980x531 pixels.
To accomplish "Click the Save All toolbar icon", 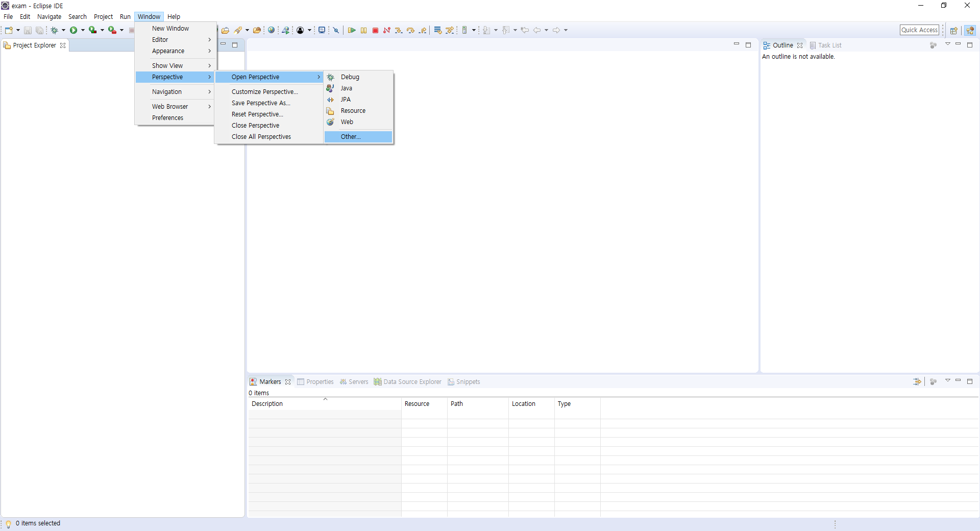I will (x=39, y=30).
